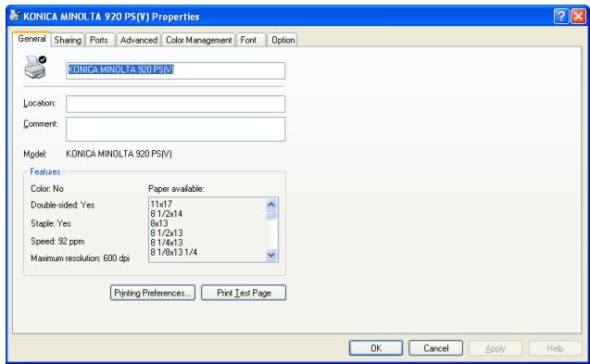Viewport: 590px width, 364px height.
Task: Click the Model text KONICA MINOLTA 920 PS(V)
Action: point(119,154)
